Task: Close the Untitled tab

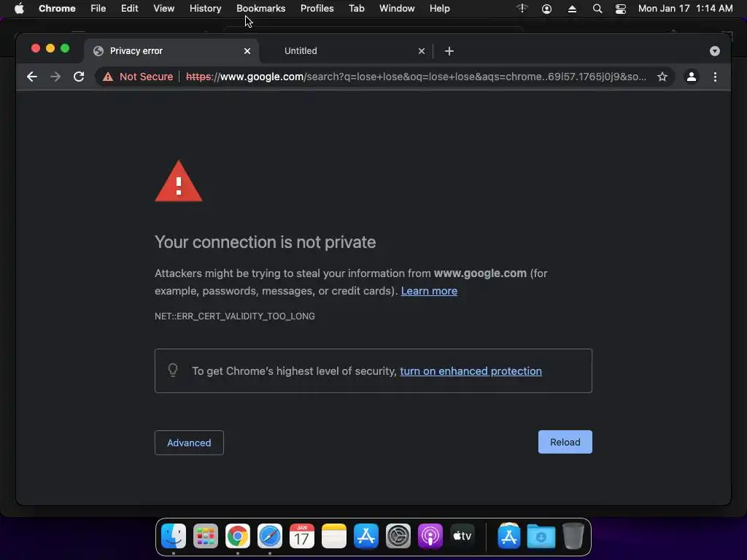Action: click(422, 51)
